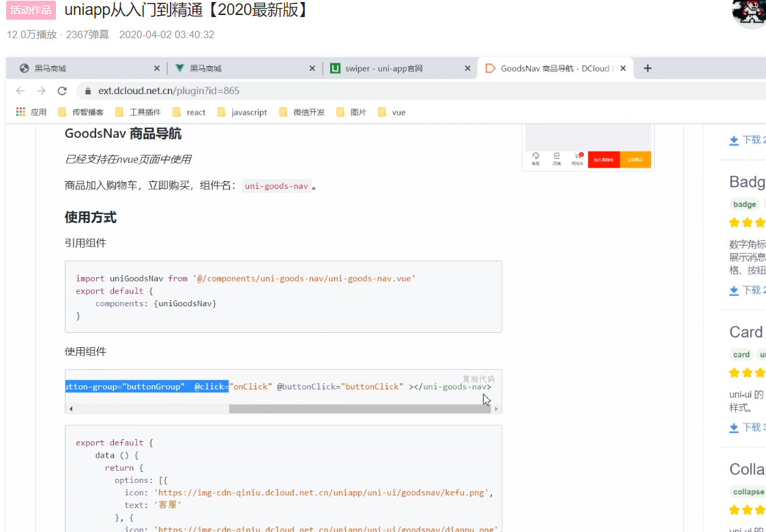Open a new browser tab with the plus button

648,68
